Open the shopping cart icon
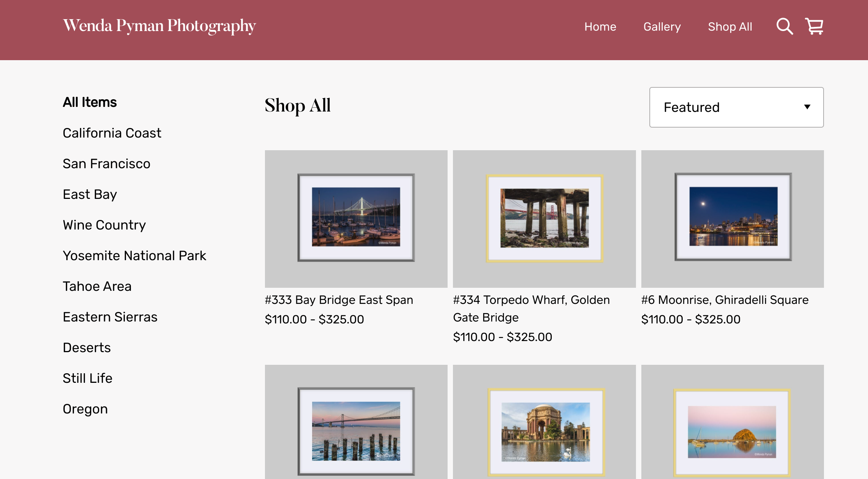868x479 pixels. [814, 26]
